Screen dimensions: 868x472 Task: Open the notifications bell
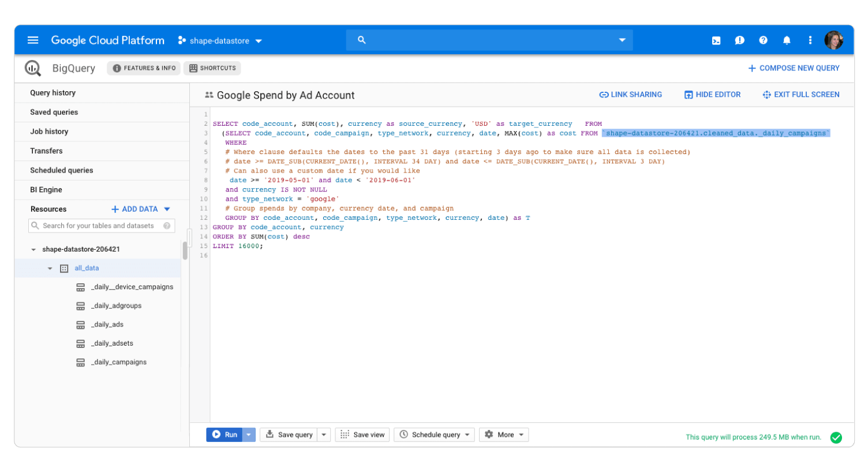click(787, 40)
